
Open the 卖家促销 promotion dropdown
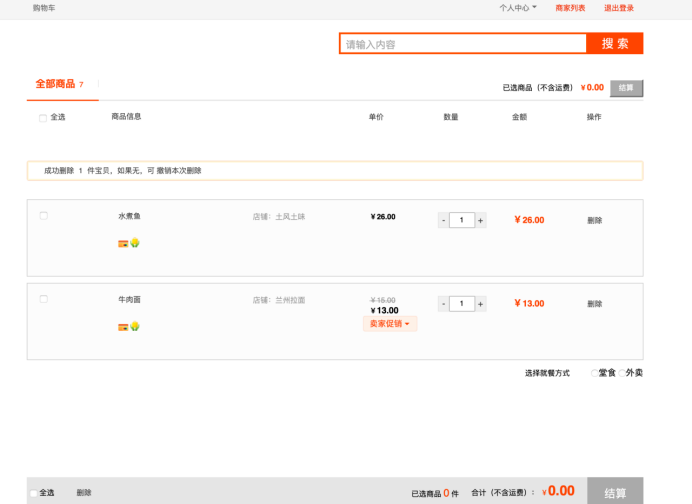coord(389,324)
